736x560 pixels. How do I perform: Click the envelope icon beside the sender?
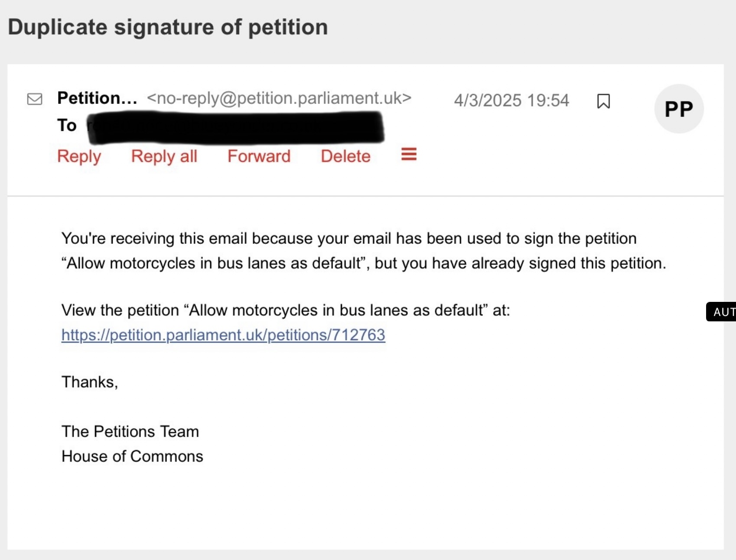click(35, 99)
